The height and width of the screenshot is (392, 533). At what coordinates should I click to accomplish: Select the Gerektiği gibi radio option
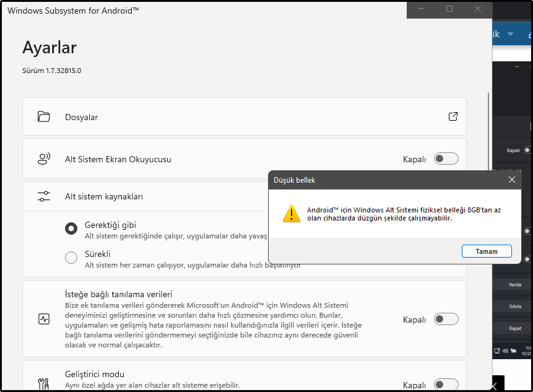tap(71, 229)
